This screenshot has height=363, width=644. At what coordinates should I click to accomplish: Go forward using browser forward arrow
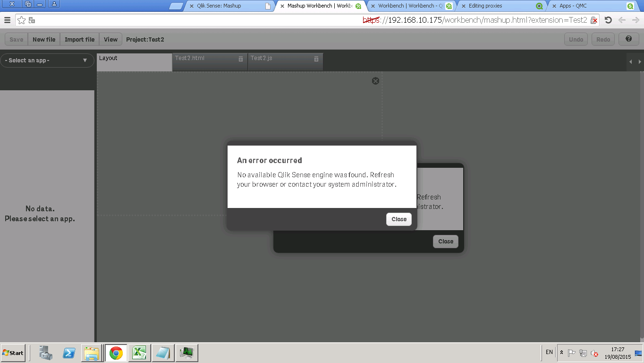click(635, 20)
